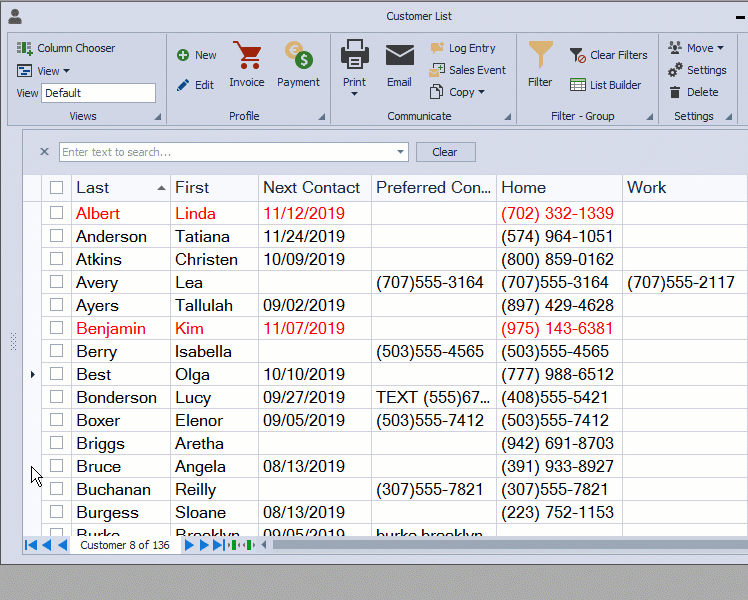748x600 pixels.
Task: Click the TEXT (555)67... preferred contact cell
Action: (434, 397)
